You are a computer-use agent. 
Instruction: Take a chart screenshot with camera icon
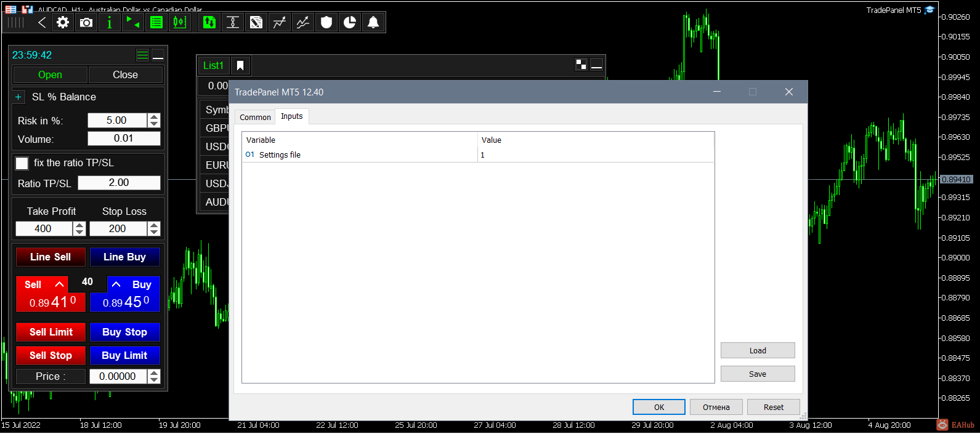coord(86,23)
